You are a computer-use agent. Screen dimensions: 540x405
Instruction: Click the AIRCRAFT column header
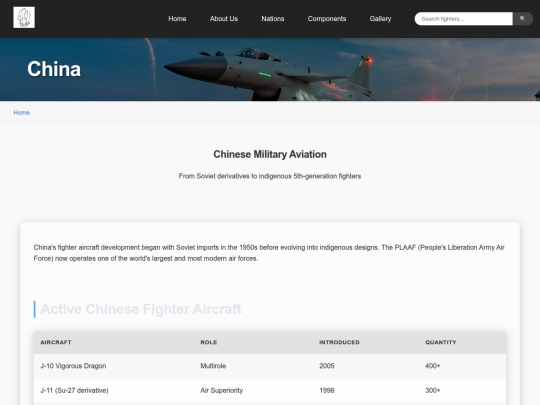56,342
